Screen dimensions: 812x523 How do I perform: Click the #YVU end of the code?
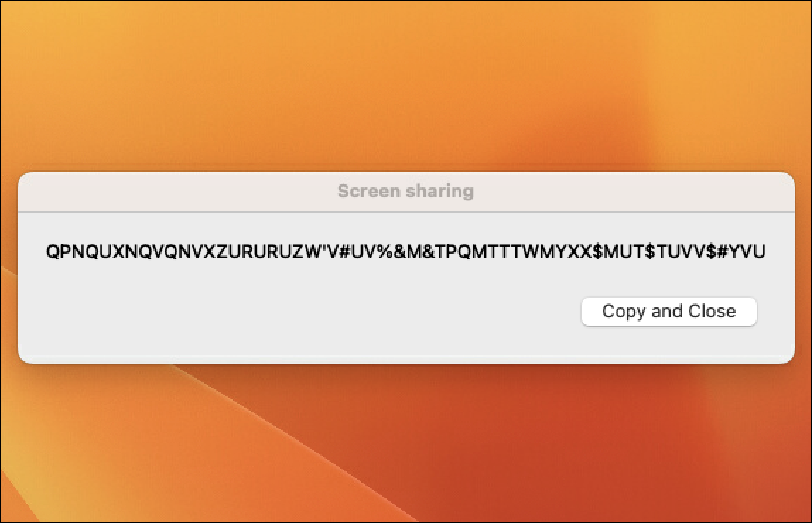(x=741, y=251)
